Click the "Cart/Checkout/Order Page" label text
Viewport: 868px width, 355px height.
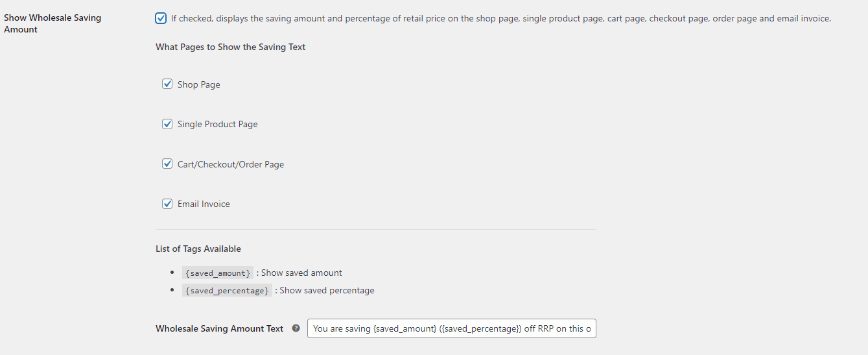(230, 164)
